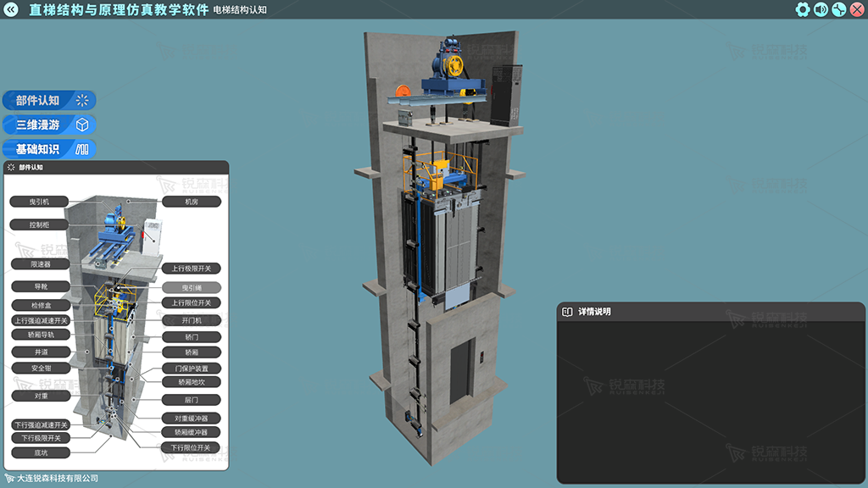Select 下行强迫减速开关 label
868x488 pixels.
pyautogui.click(x=41, y=425)
